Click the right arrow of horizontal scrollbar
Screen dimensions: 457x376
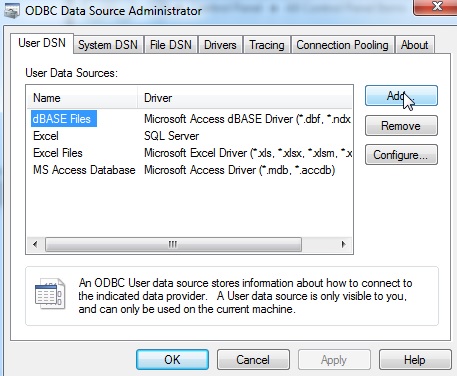(x=343, y=244)
